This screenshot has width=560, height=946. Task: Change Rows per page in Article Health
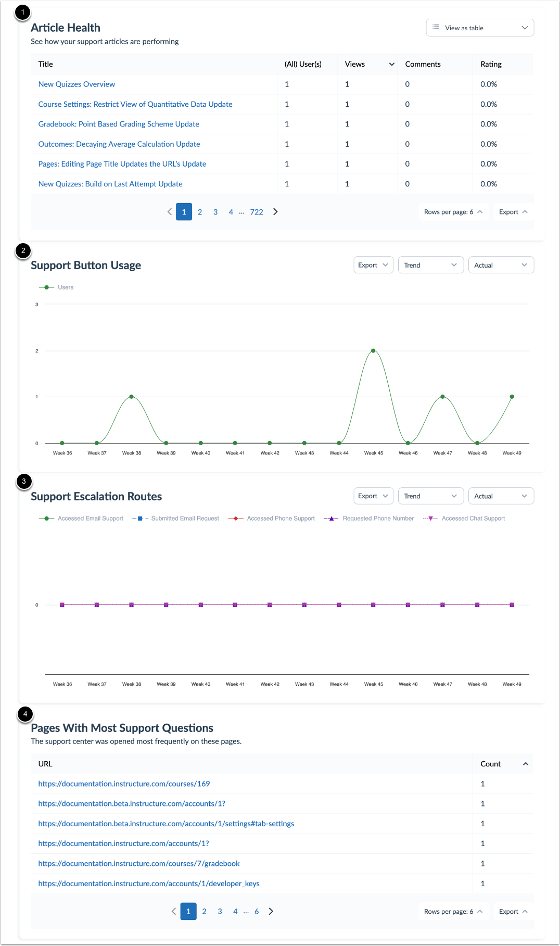(x=453, y=212)
